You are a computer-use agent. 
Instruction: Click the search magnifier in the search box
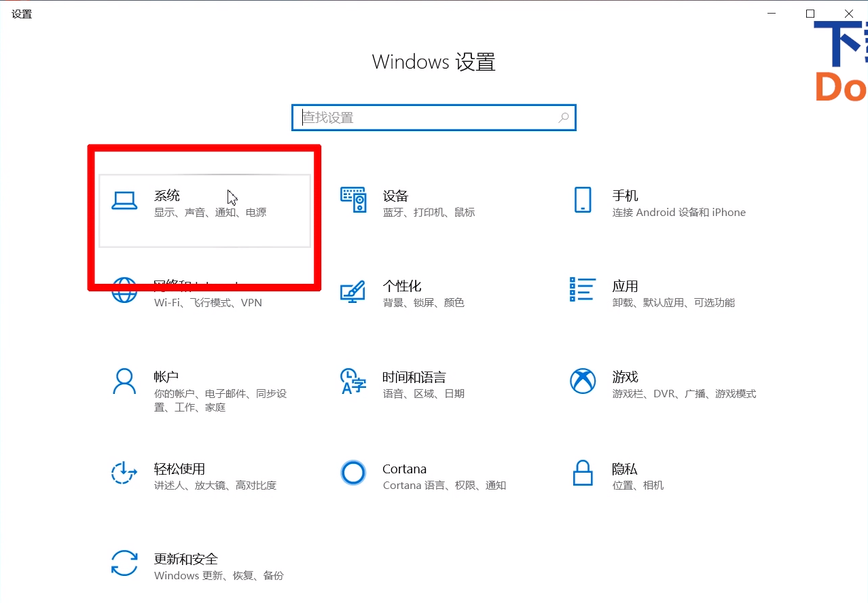click(563, 117)
